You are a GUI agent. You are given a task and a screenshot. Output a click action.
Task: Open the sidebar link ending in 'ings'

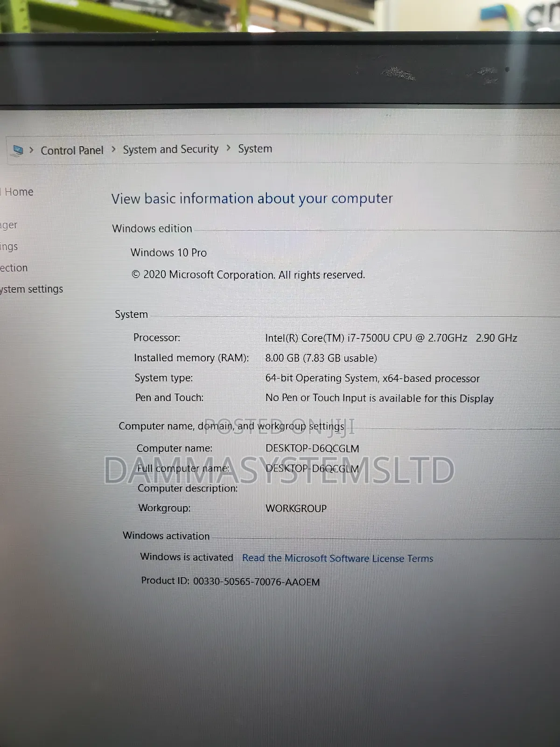point(9,247)
